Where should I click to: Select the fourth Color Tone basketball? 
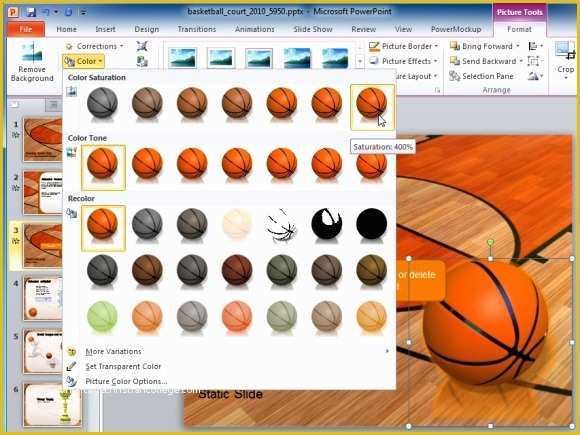(237, 165)
